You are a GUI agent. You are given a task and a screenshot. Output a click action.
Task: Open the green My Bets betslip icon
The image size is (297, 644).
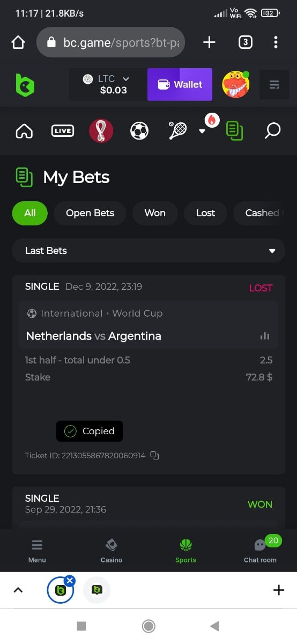coord(234,130)
